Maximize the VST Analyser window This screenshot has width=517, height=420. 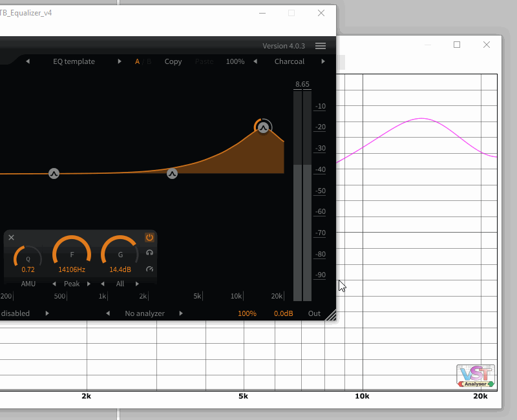pos(457,45)
